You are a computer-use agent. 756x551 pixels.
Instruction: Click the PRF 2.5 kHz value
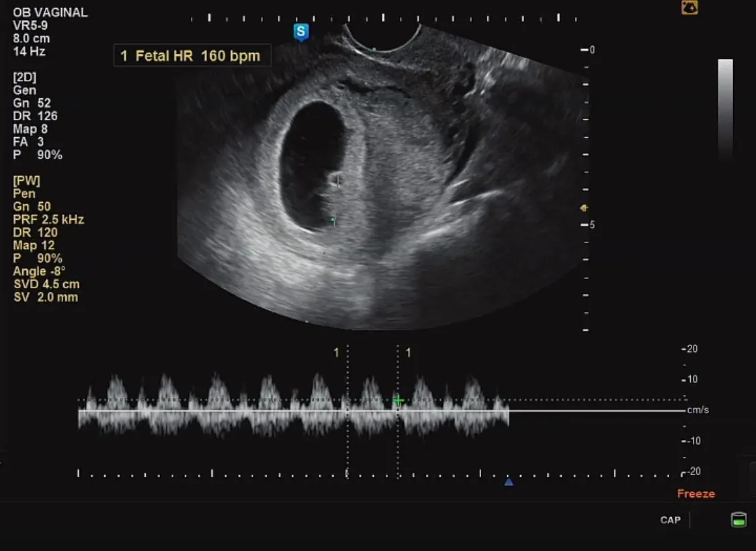pos(48,220)
